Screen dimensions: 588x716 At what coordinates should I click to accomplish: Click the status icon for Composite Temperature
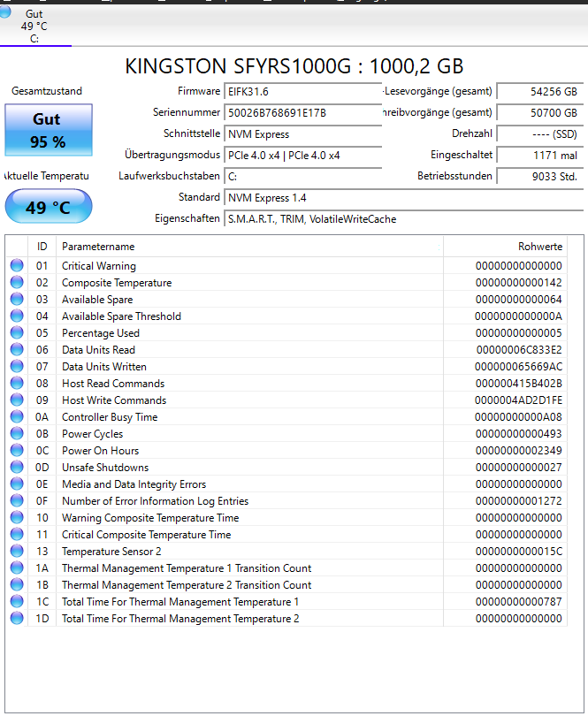[17, 282]
